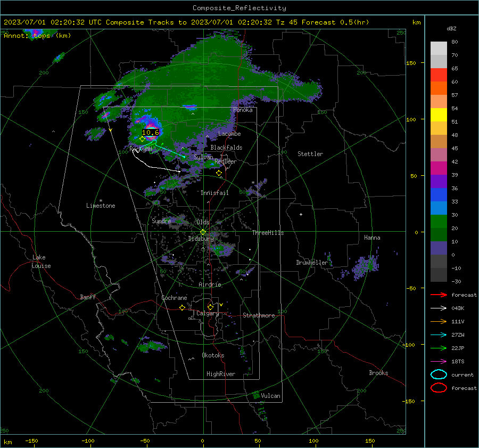
Task: Click the Olds city label
Action: [x=203, y=222]
